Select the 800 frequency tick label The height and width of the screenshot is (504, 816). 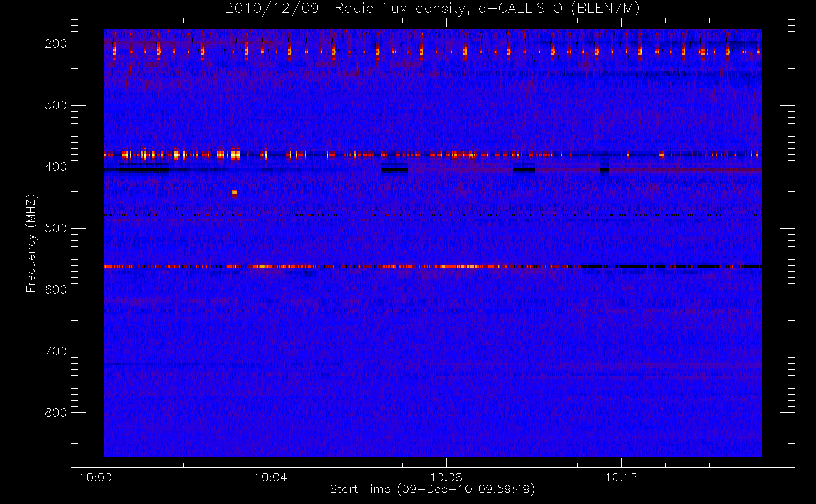point(56,413)
